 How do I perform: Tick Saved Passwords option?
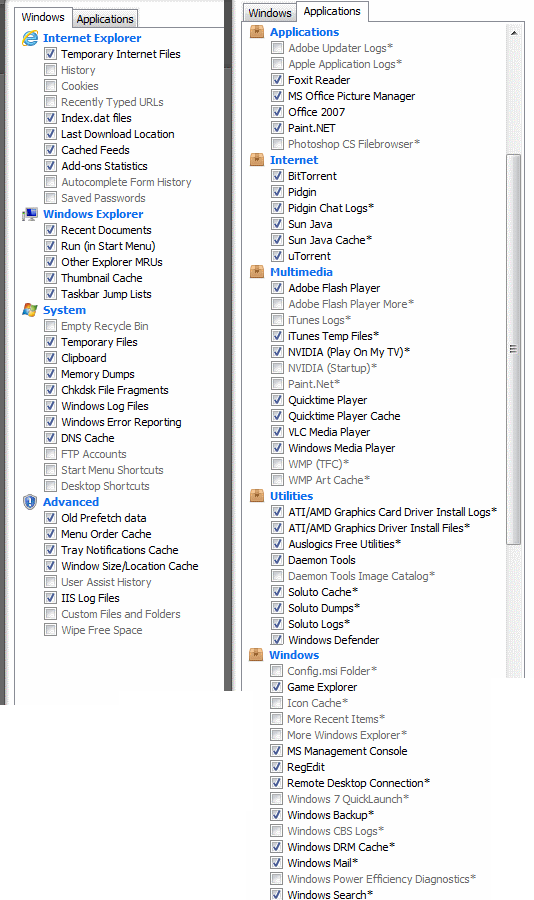click(51, 198)
